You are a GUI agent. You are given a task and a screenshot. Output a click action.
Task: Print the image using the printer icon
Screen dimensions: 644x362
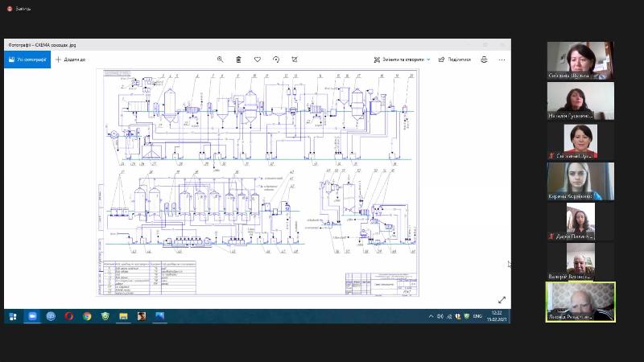click(x=484, y=60)
